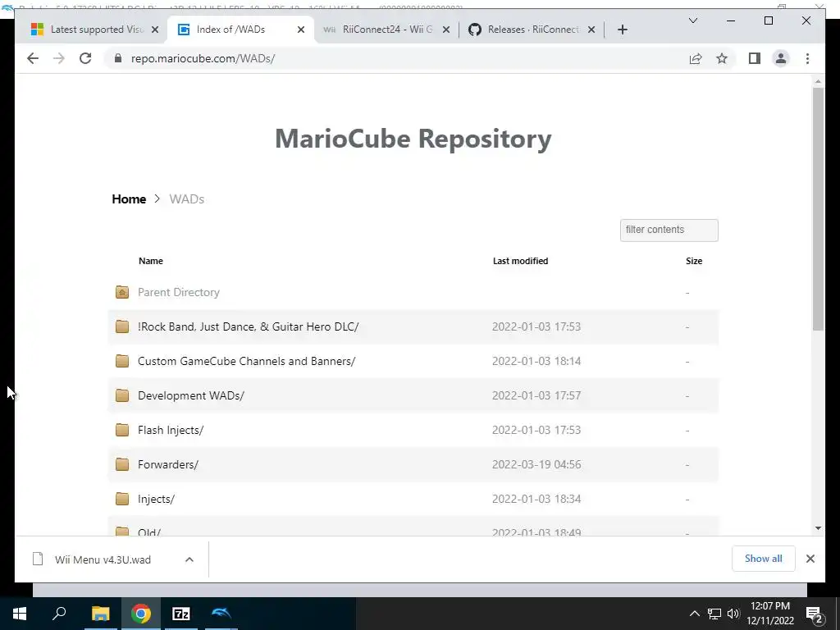Open the Chrome side panel
The width and height of the screenshot is (840, 630).
755,58
